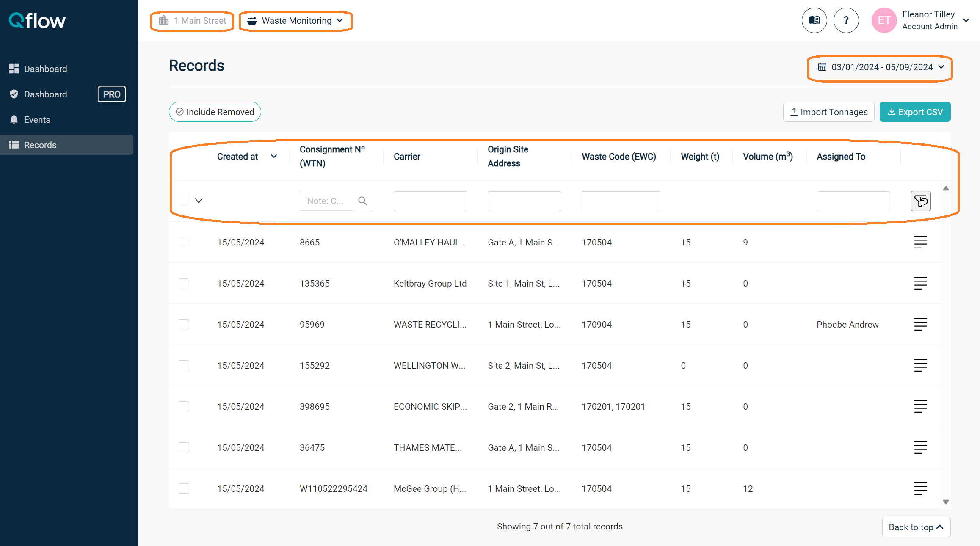Click the Assigned To column header
Viewport: 980px width, 546px height.
841,157
